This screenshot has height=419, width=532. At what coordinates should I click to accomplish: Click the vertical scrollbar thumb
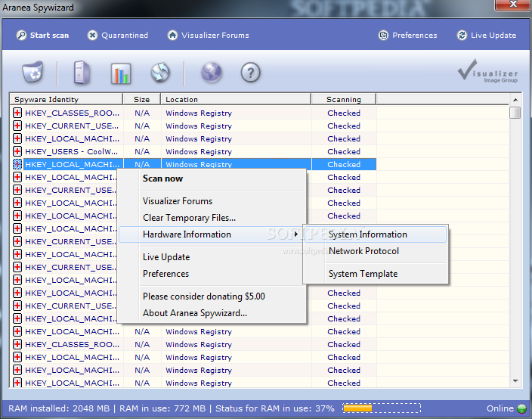point(515,113)
